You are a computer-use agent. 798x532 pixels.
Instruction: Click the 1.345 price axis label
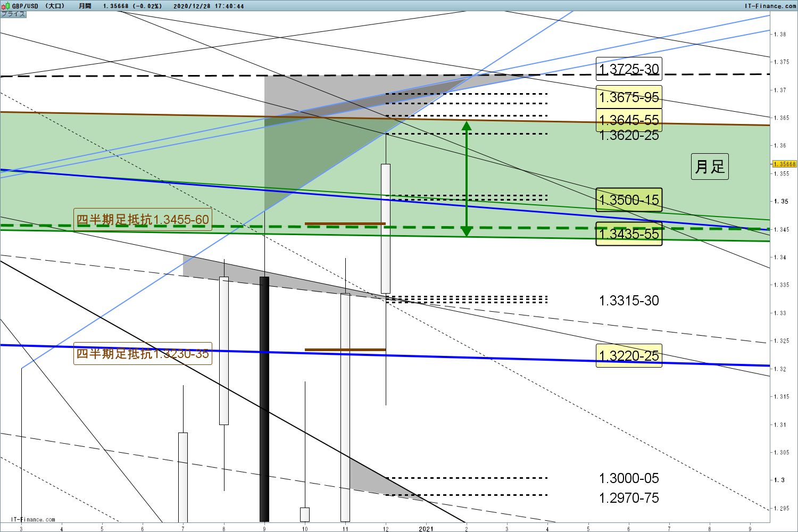(x=782, y=229)
